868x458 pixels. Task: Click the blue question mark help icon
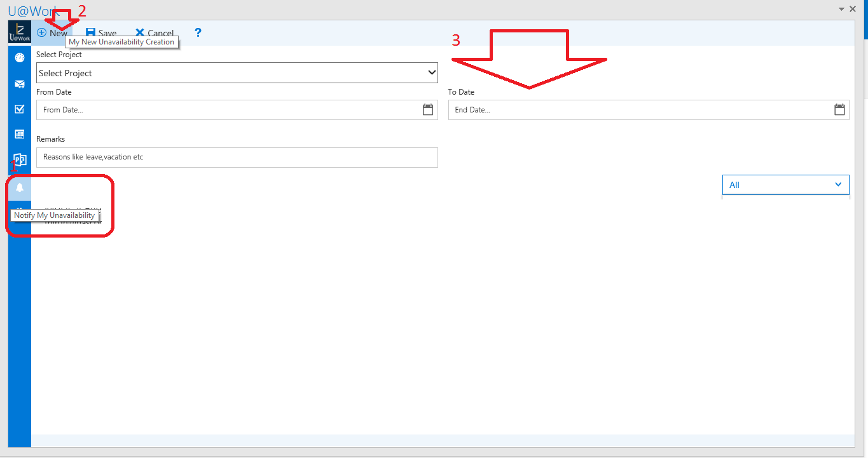click(x=198, y=33)
